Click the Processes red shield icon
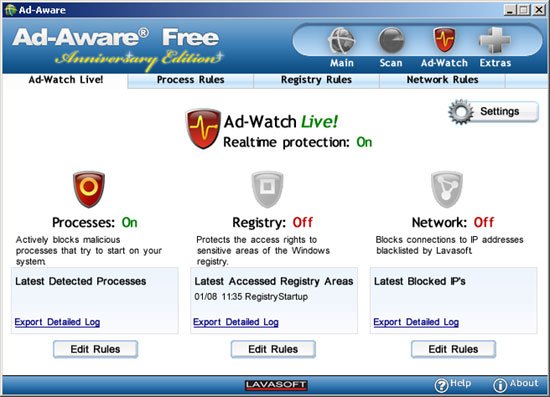The height and width of the screenshot is (397, 550). tap(89, 189)
